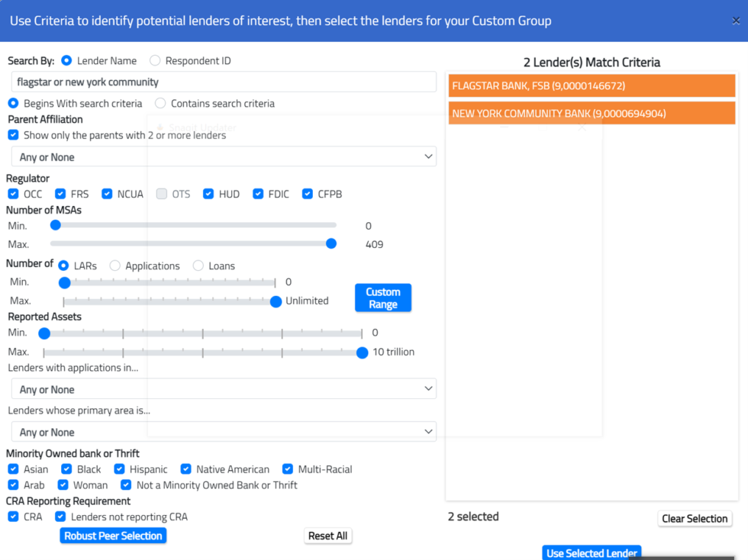The image size is (748, 560).
Task: Open the Parent Affiliation Any or None dropdown
Action: (x=223, y=156)
